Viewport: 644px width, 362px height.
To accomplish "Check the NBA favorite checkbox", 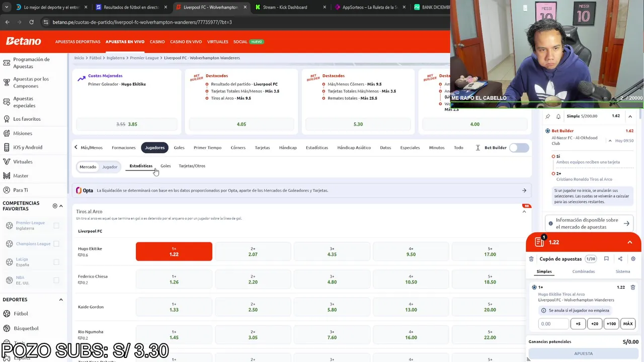I will tap(56, 280).
